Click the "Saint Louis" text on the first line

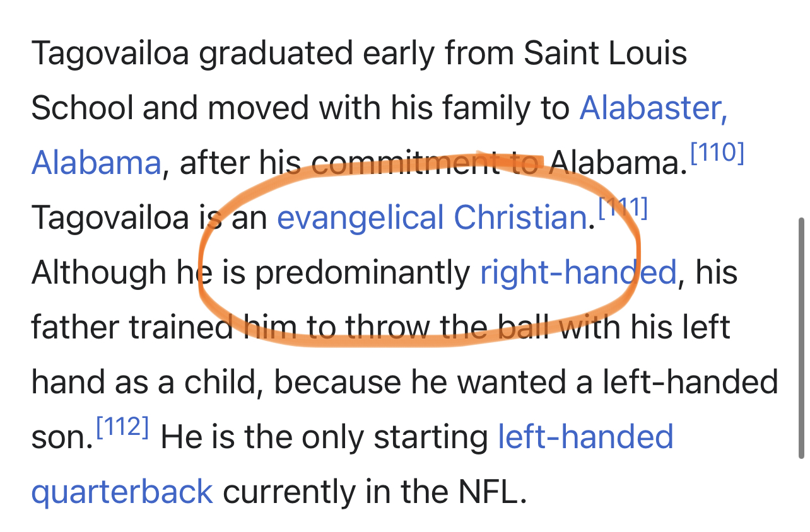pyautogui.click(x=606, y=54)
